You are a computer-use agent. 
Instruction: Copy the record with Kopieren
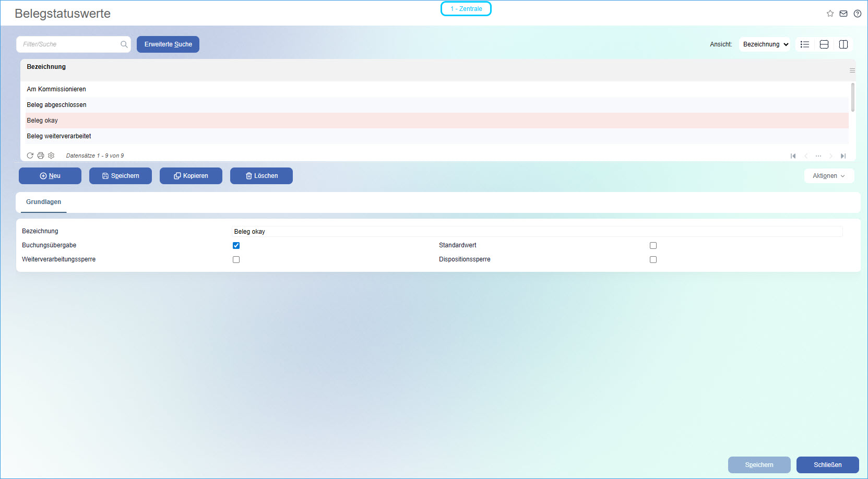pos(191,176)
